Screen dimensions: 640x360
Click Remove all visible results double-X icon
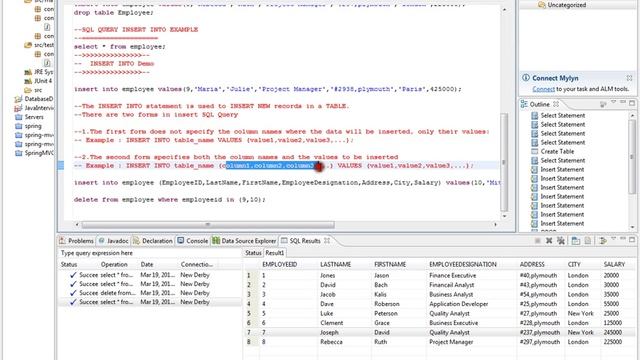click(x=561, y=241)
